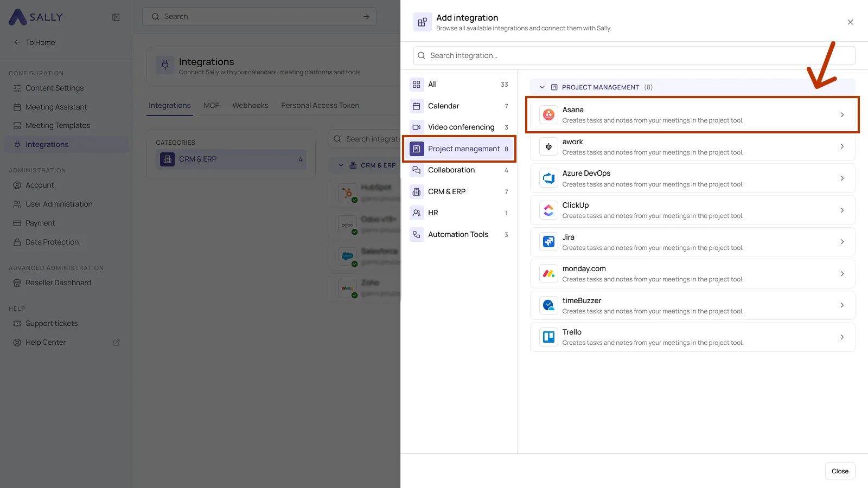Open Jira via its right chevron
This screenshot has height=488, width=868.
(x=842, y=242)
